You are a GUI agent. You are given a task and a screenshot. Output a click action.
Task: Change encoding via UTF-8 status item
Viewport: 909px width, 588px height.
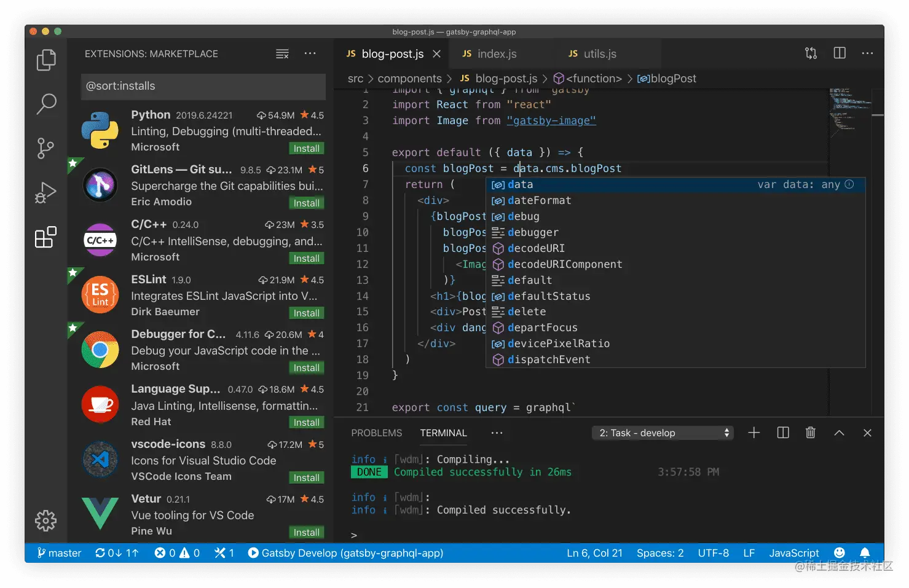tap(714, 552)
